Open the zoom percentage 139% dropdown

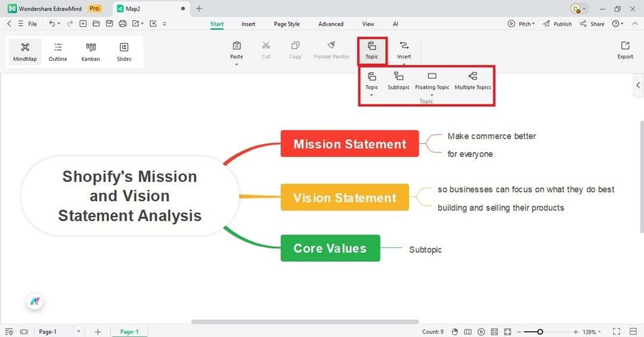(592, 332)
